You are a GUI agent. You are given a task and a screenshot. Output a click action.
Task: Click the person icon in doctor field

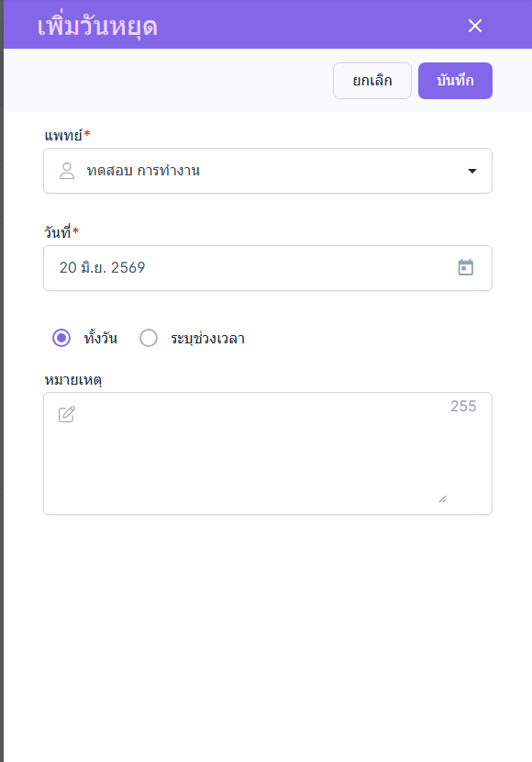pyautogui.click(x=67, y=171)
